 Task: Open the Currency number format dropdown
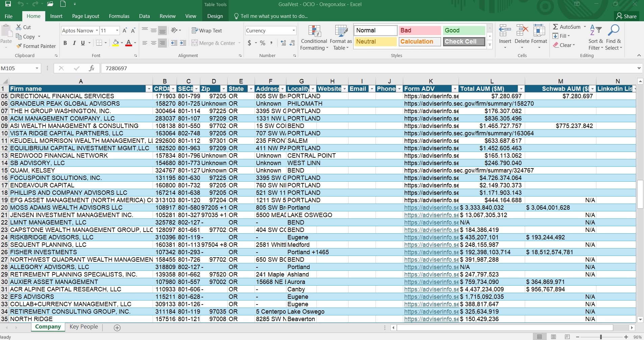tap(293, 30)
